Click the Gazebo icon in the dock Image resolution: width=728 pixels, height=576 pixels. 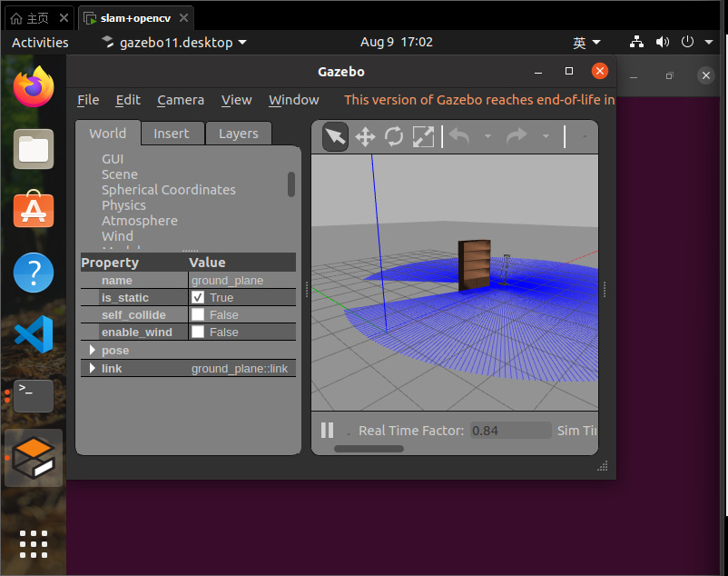click(x=34, y=458)
